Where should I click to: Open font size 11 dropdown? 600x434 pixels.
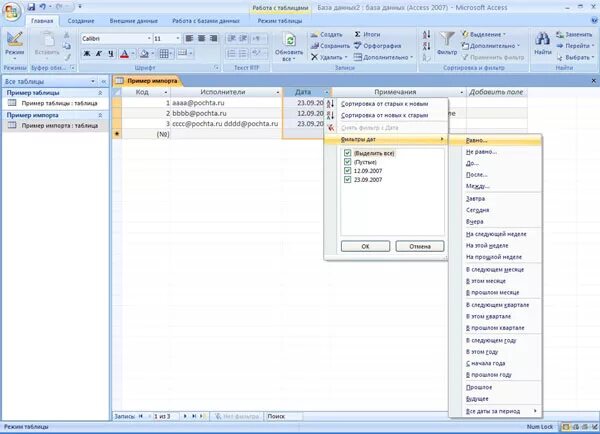pyautogui.click(x=178, y=39)
